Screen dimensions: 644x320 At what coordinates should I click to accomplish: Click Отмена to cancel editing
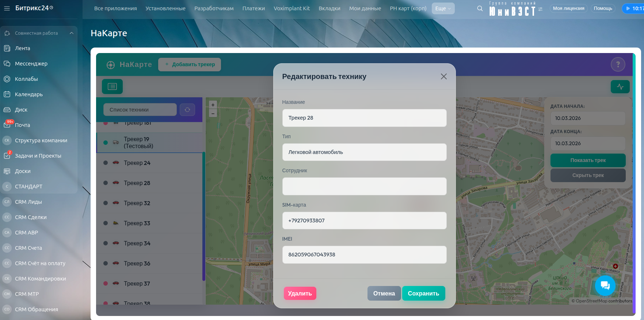tap(384, 293)
